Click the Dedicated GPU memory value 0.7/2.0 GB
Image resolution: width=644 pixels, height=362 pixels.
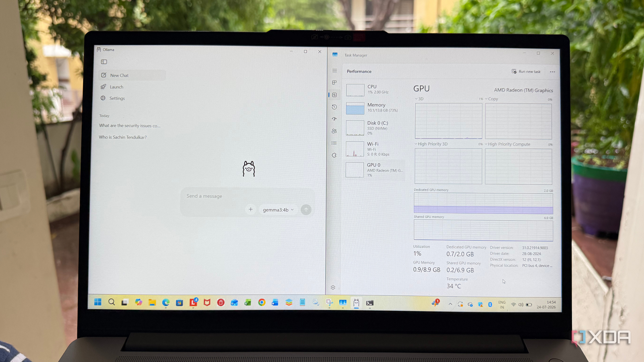[x=460, y=254]
